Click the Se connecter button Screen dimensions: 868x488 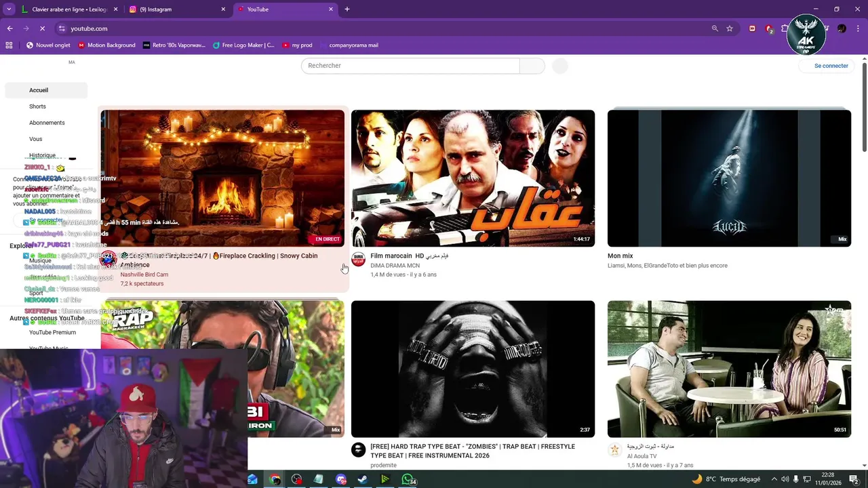(826, 66)
